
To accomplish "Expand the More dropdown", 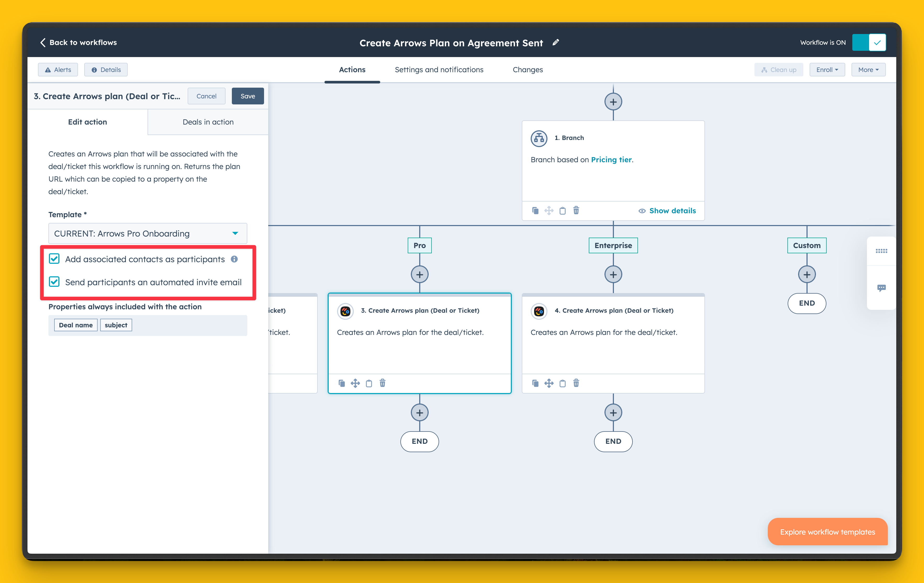I will 868,69.
